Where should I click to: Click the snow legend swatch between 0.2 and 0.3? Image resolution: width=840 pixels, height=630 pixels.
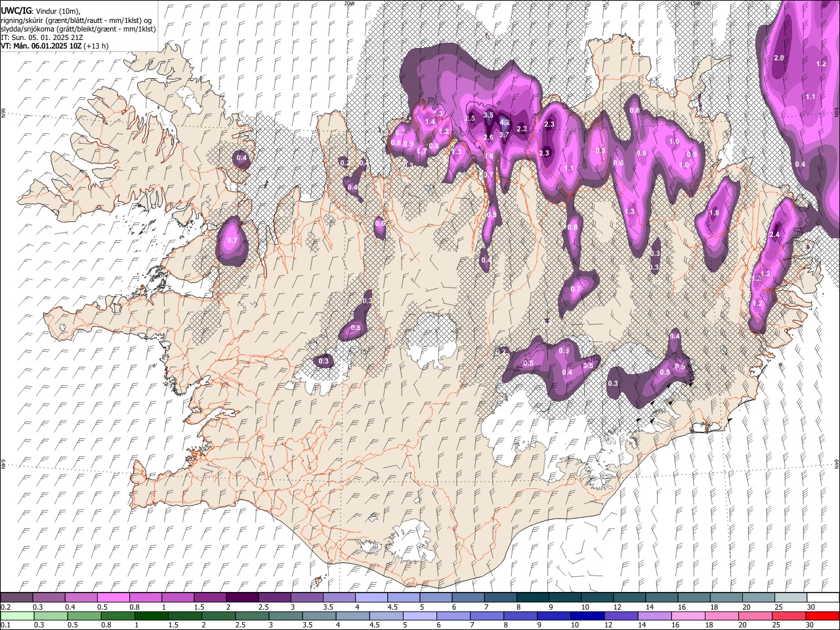click(16, 598)
